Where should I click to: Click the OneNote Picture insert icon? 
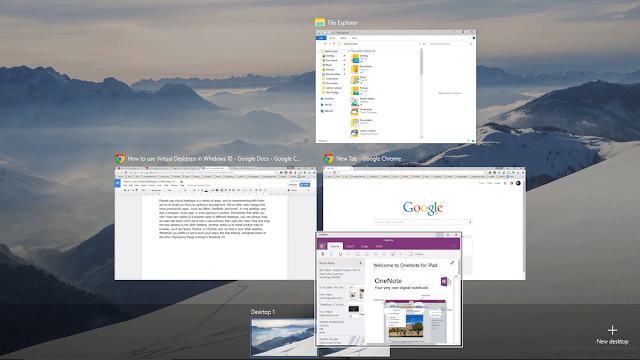coord(411,254)
